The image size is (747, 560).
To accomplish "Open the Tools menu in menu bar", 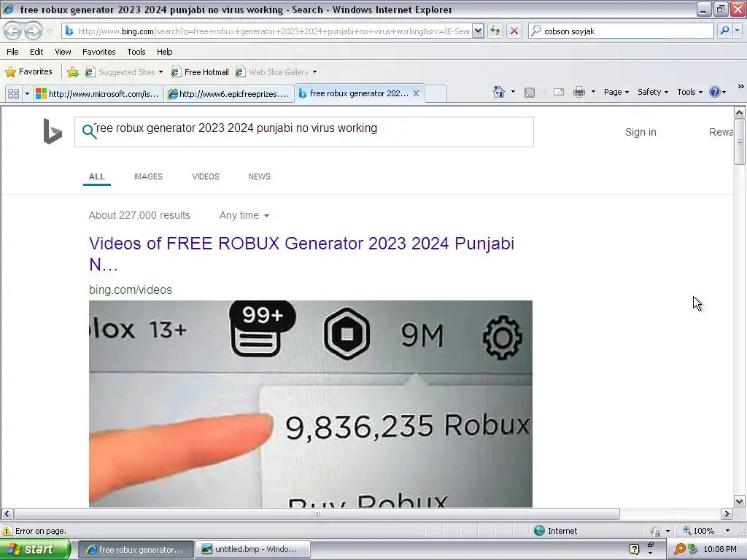I will pyautogui.click(x=136, y=52).
